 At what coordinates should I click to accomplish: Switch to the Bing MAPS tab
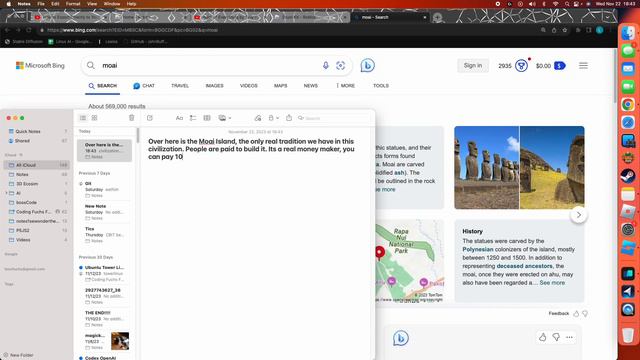280,86
